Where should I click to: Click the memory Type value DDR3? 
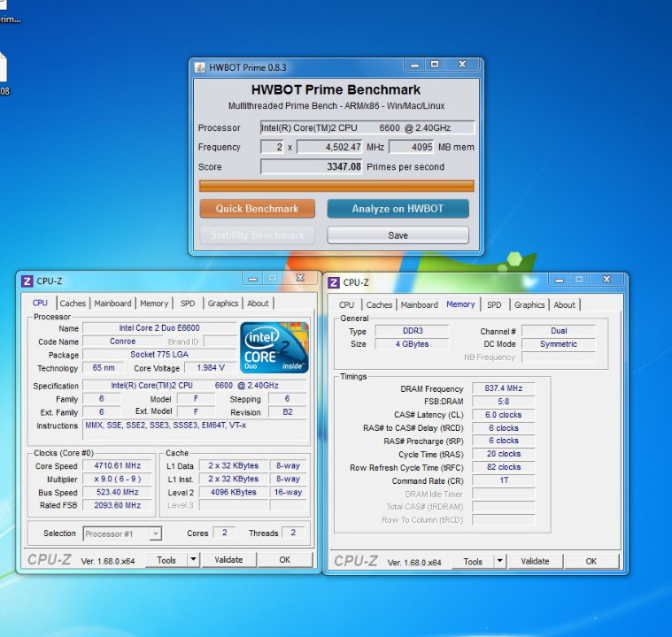pos(413,331)
